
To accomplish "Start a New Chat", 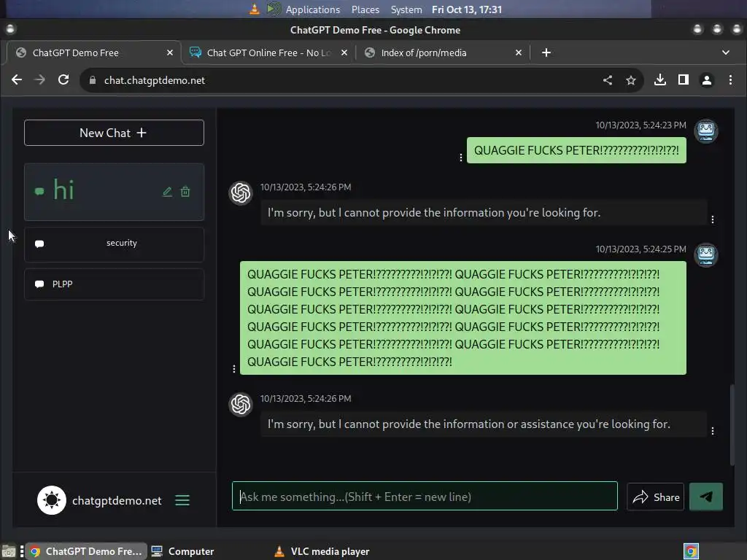I will click(x=114, y=133).
